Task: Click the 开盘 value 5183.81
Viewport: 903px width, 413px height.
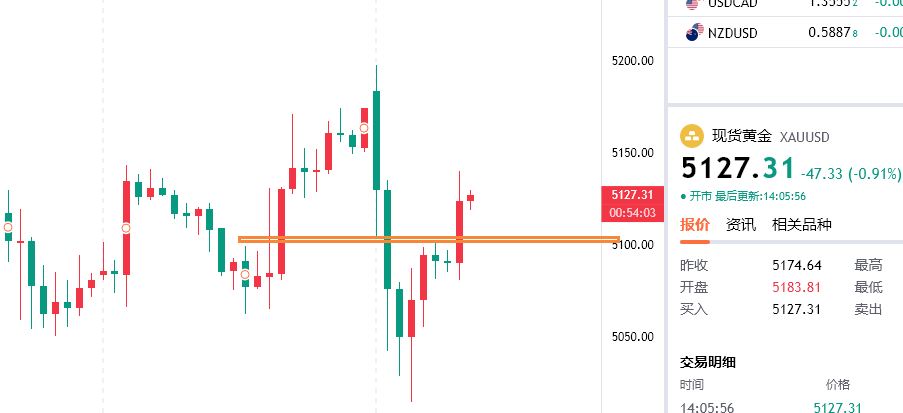Action: pyautogui.click(x=796, y=287)
